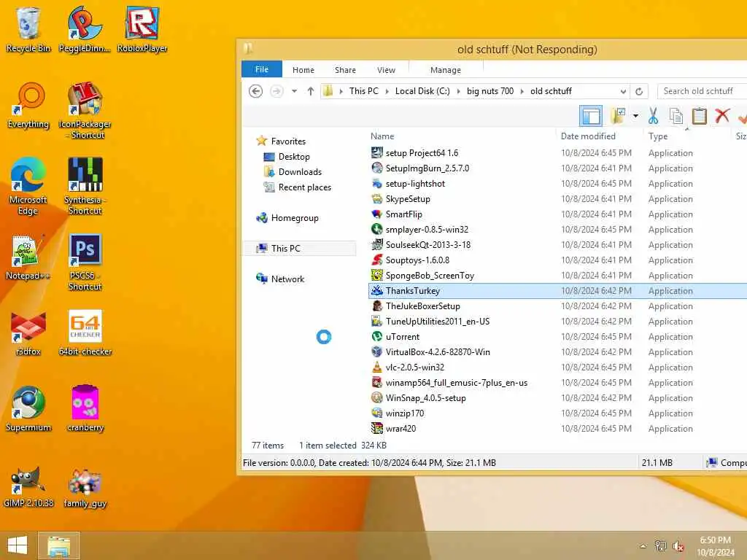747x560 pixels.
Task: Click the folder options toolbar icon
Action: (618, 116)
